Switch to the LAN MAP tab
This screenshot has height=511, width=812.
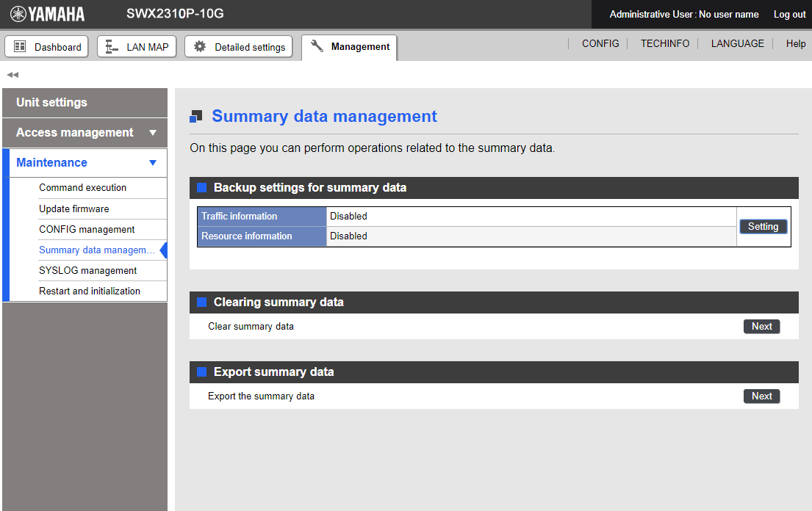137,47
